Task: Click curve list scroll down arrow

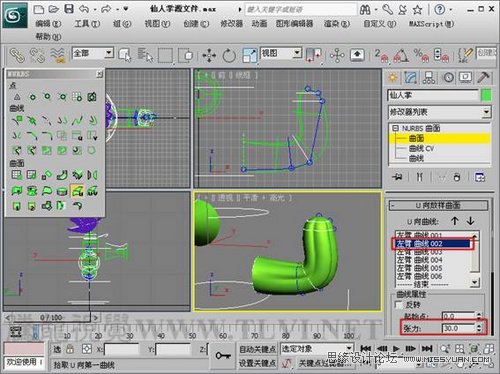Action: coord(475,283)
